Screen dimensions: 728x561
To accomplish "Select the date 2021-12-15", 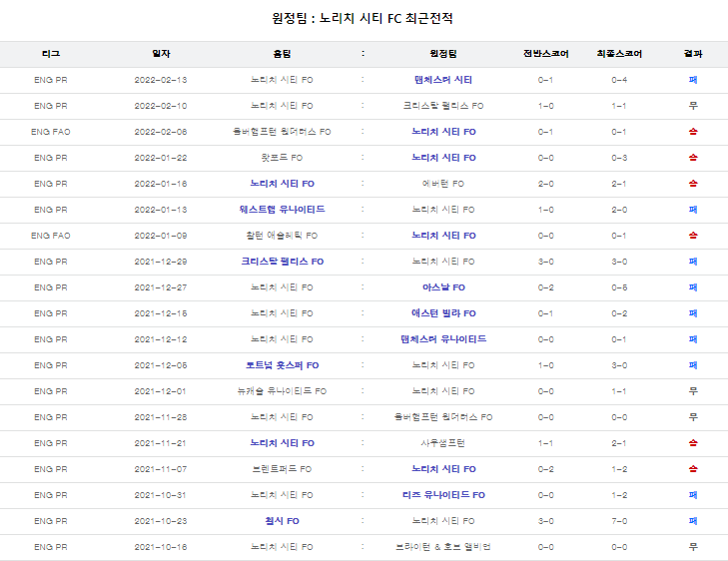I will [161, 313].
